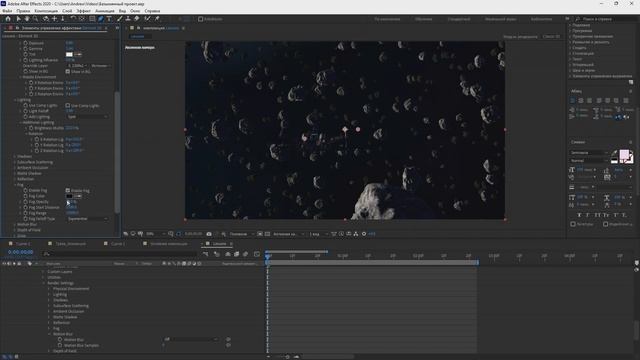Collapse the Fog group in effect controls
The image size is (640, 360).
point(15,185)
